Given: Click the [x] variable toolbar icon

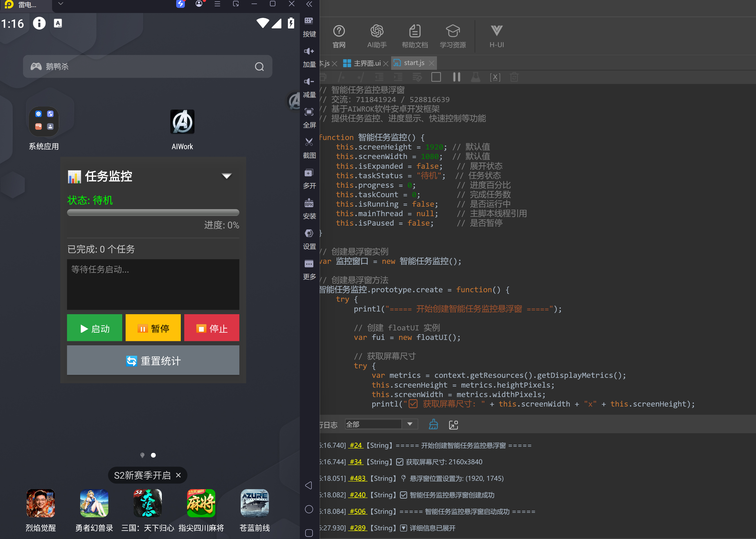Looking at the screenshot, I should [495, 77].
